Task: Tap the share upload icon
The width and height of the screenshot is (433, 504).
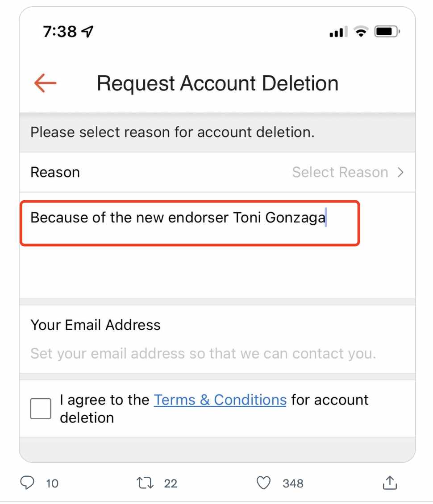Action: (390, 483)
